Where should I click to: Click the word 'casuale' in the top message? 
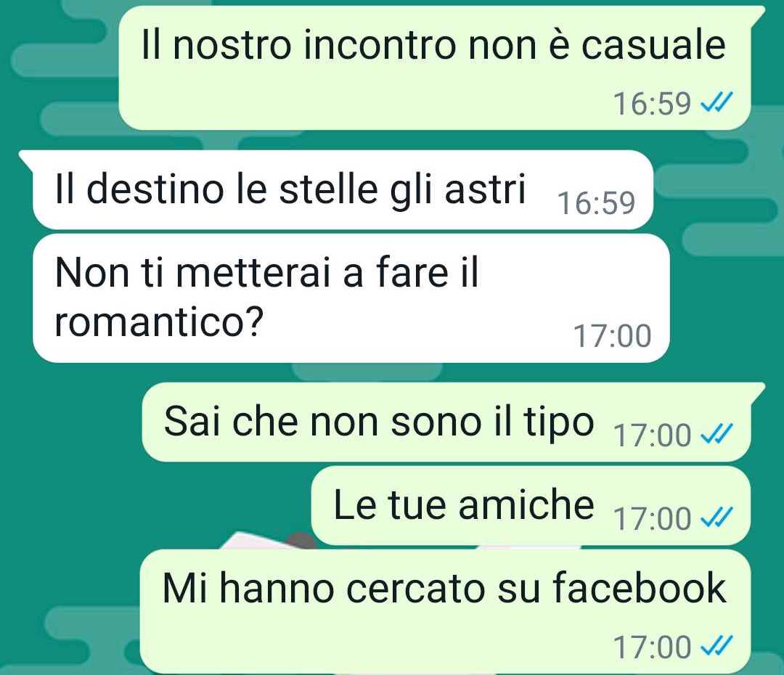653,45
